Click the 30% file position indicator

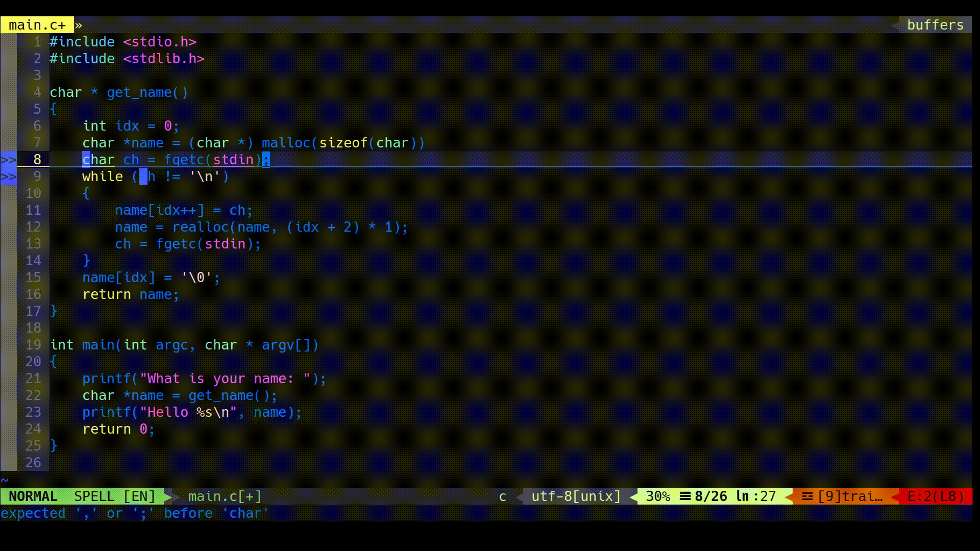click(658, 496)
